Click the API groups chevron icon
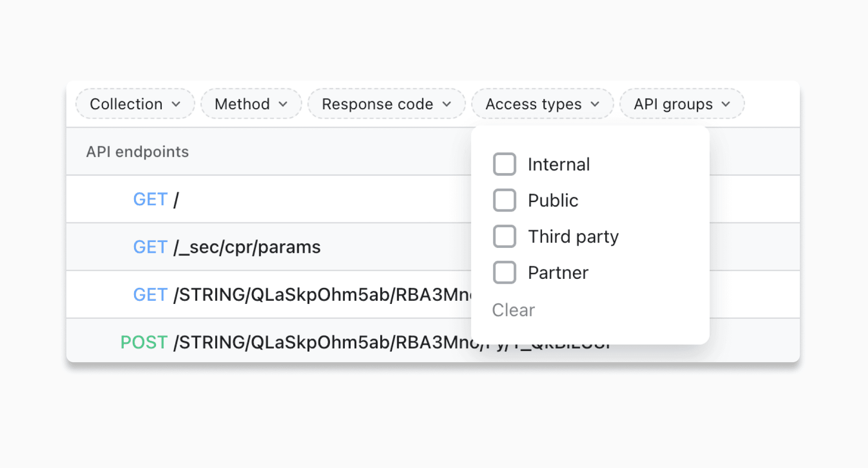 pos(726,104)
